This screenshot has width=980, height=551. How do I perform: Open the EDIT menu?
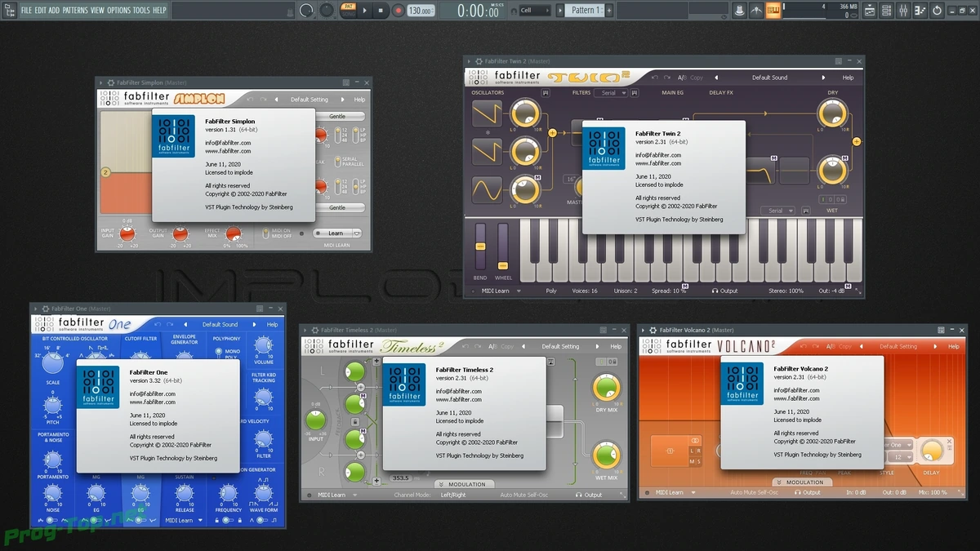pyautogui.click(x=41, y=11)
